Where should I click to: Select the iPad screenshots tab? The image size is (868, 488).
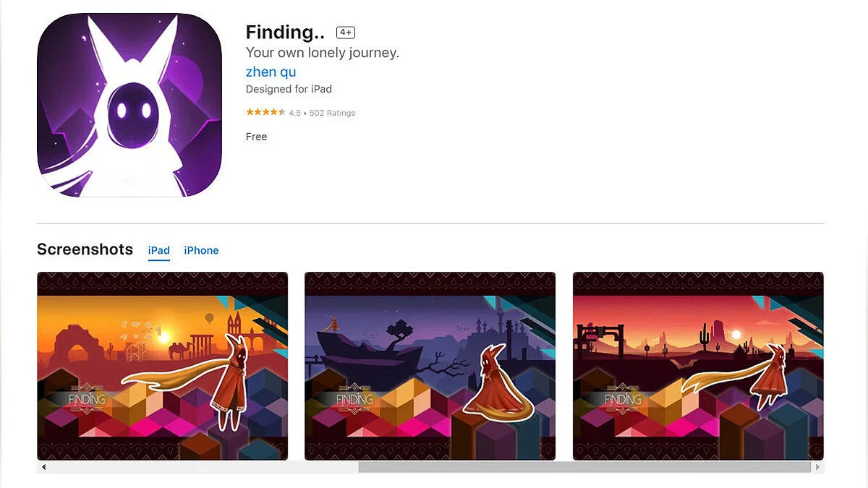[159, 250]
